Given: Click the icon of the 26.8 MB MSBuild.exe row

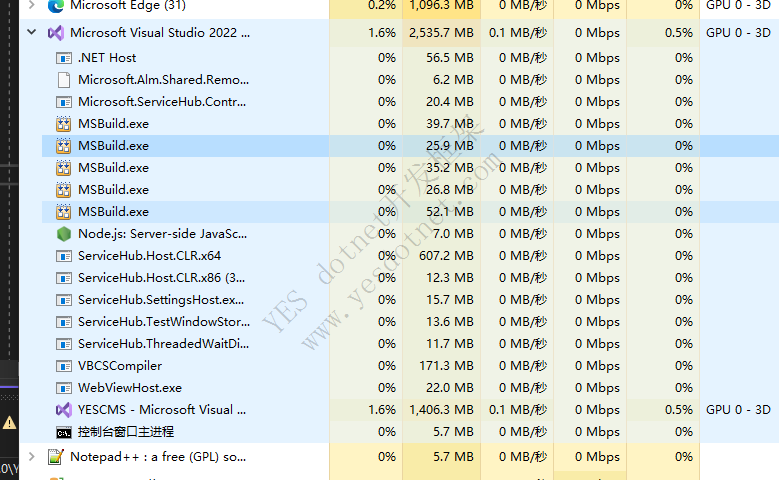Looking at the screenshot, I should point(64,190).
